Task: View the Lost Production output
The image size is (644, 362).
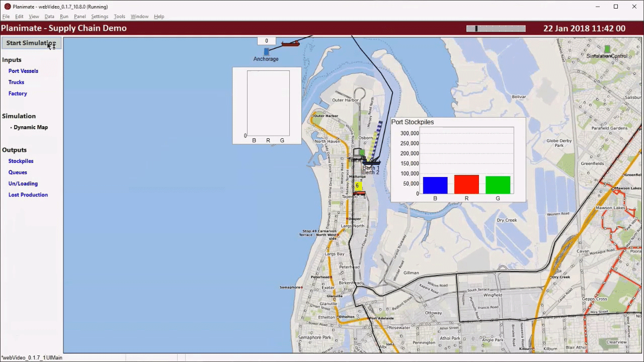Action: [28, 195]
